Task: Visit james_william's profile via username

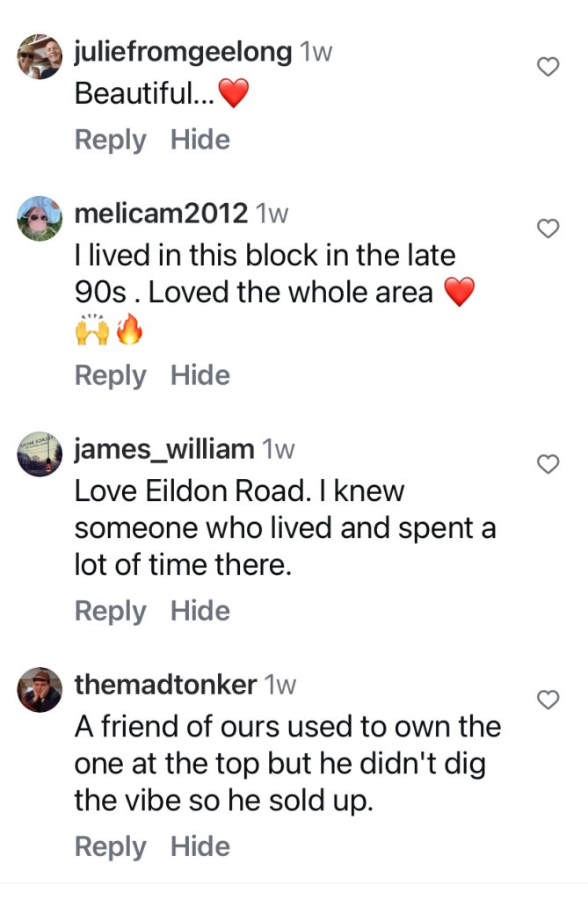Action: (164, 450)
